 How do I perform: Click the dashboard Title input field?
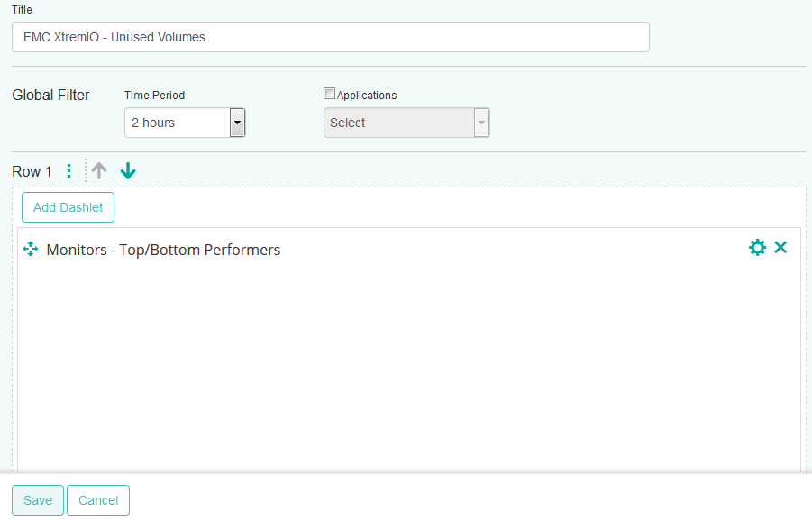(x=329, y=37)
